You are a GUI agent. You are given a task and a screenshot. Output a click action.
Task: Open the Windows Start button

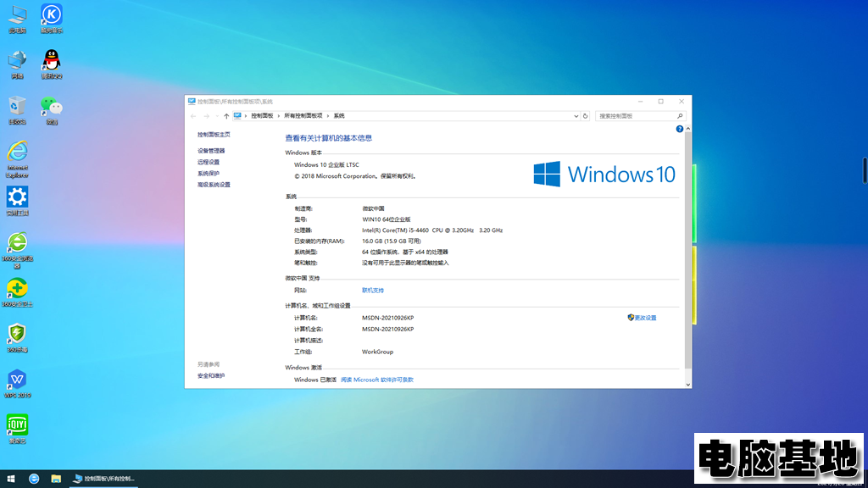click(x=10, y=479)
